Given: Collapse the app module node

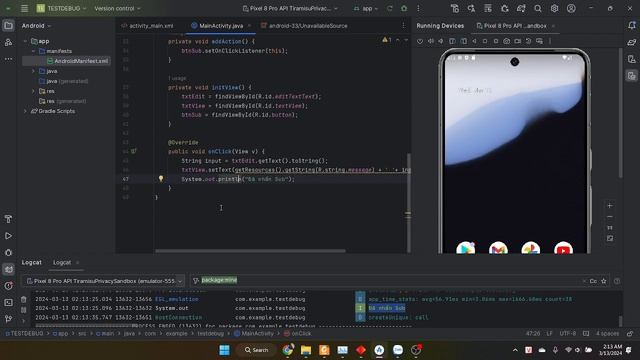Looking at the screenshot, I should [25, 41].
